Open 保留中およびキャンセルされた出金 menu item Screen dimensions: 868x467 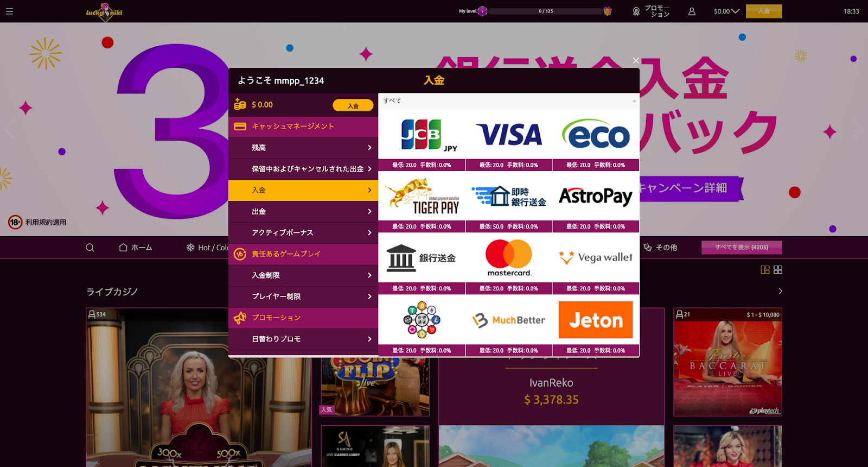pyautogui.click(x=303, y=169)
